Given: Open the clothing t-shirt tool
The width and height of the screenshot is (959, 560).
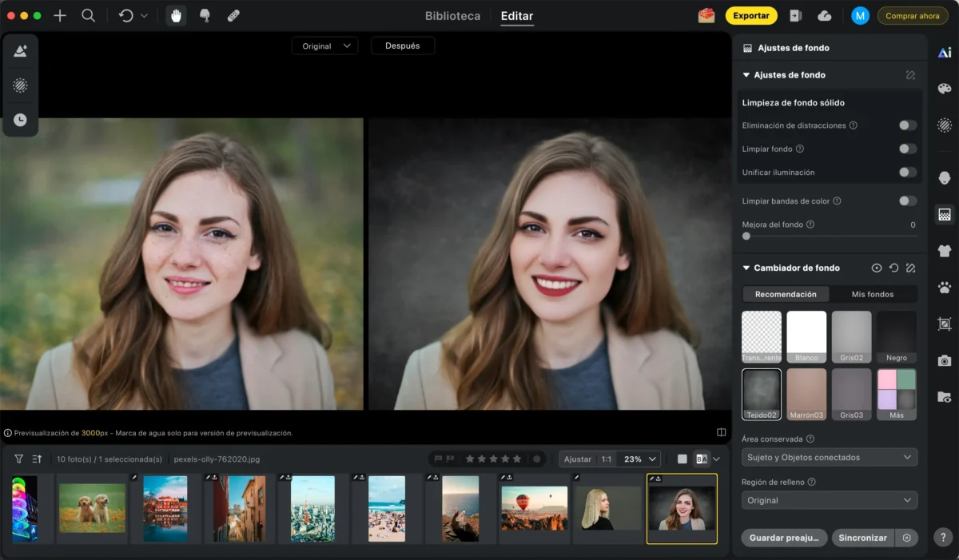Looking at the screenshot, I should 945,251.
